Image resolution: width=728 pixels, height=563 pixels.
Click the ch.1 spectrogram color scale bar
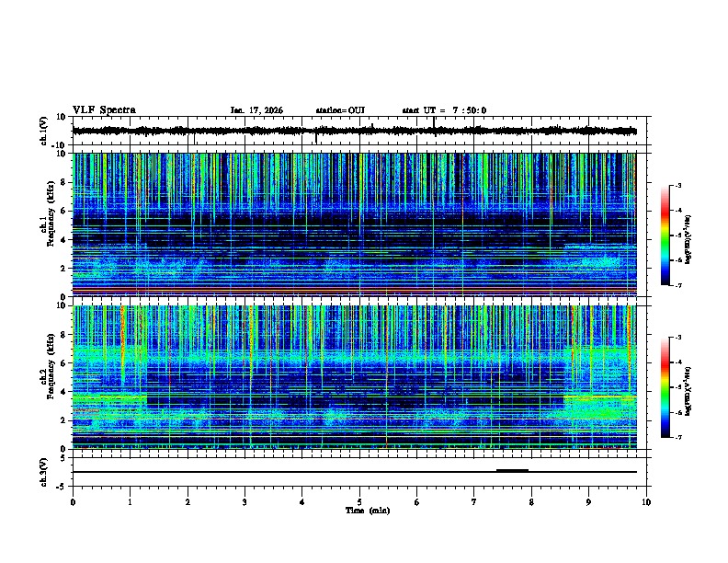(x=665, y=235)
